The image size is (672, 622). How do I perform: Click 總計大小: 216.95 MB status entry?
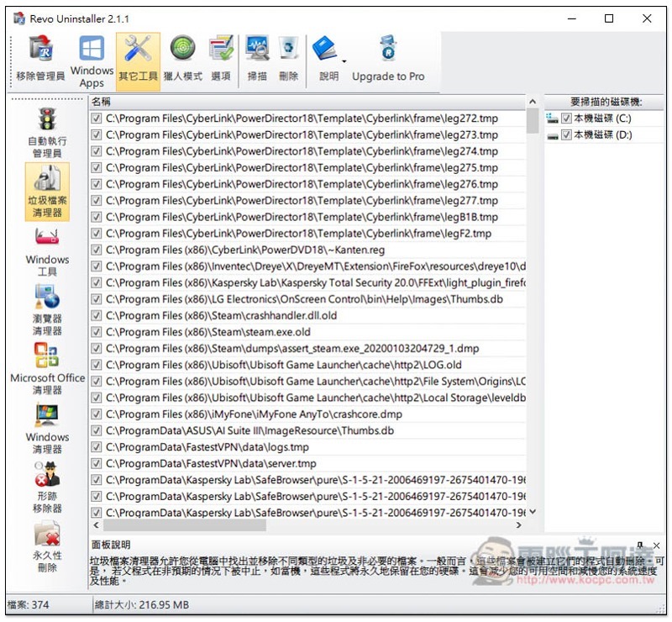142,605
